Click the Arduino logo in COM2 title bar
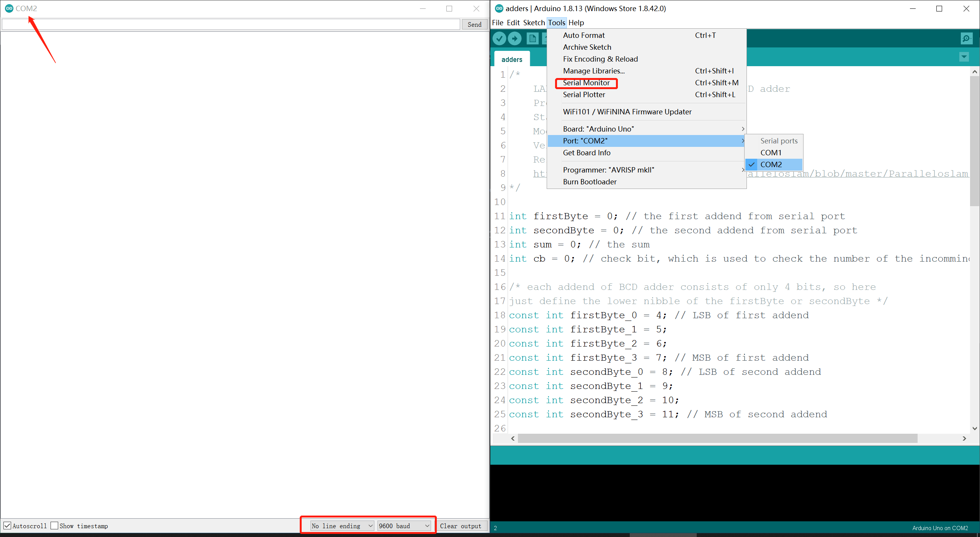The height and width of the screenshot is (537, 980). tap(9, 8)
